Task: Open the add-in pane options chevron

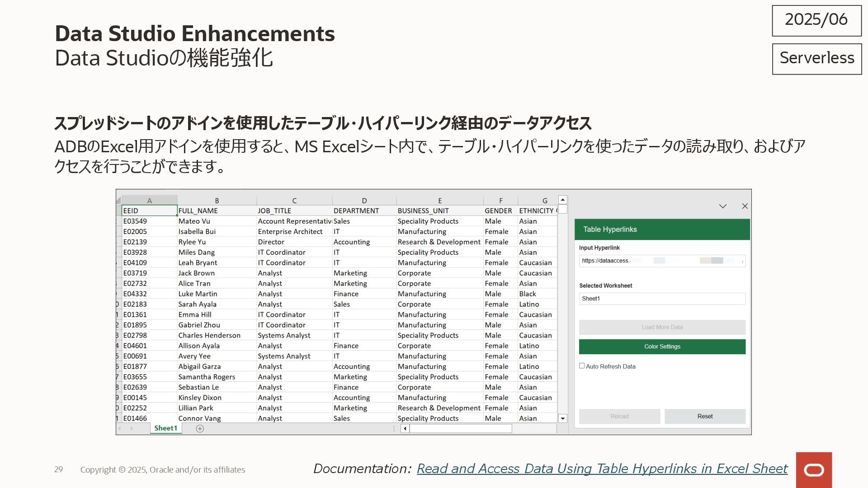Action: pos(723,206)
